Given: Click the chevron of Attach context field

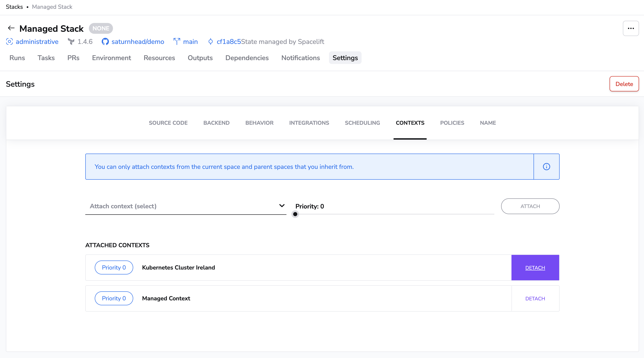Looking at the screenshot, I should [282, 206].
